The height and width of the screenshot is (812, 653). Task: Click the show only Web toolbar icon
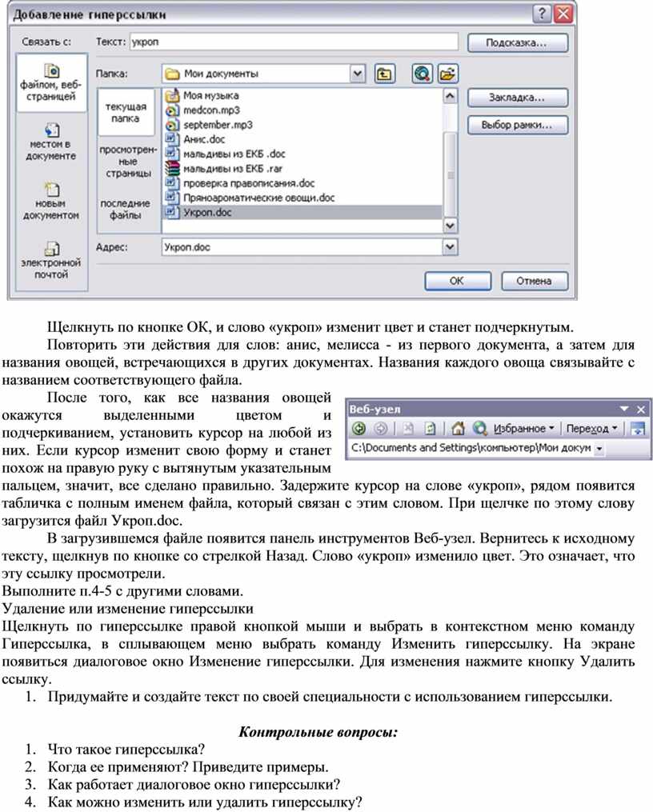point(638,428)
